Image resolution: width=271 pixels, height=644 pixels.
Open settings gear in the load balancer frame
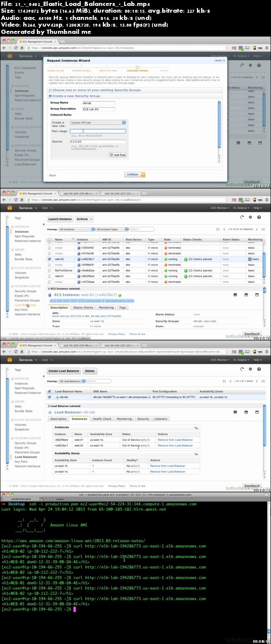[x=250, y=369]
